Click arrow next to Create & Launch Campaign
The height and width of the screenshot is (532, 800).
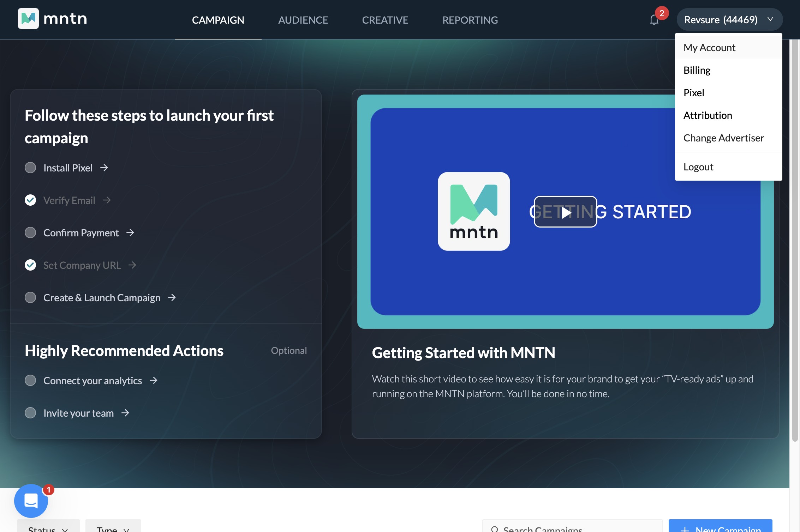172,297
